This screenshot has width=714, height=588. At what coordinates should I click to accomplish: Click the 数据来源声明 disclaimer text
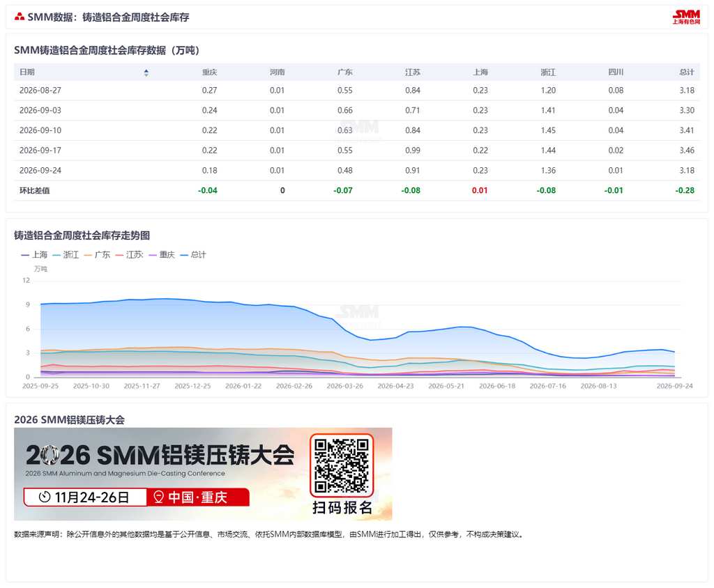tap(270, 534)
